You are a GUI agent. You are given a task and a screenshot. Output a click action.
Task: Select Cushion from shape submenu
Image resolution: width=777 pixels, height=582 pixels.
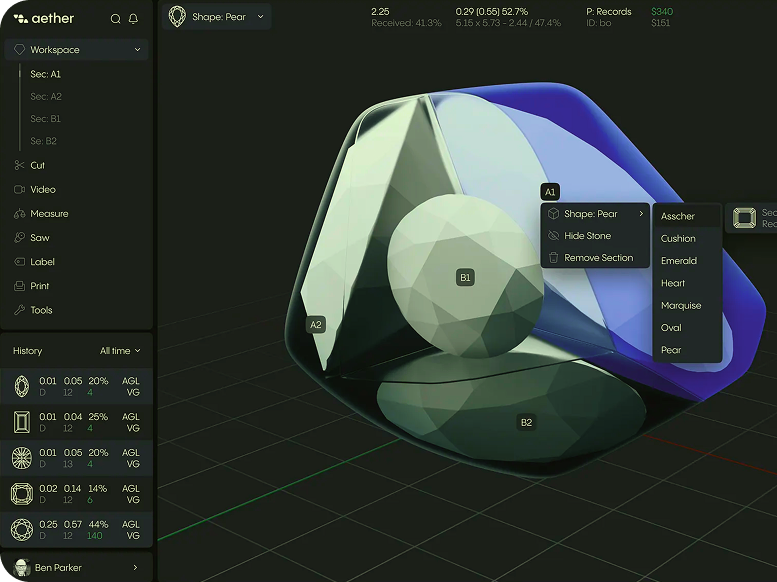pyautogui.click(x=678, y=238)
